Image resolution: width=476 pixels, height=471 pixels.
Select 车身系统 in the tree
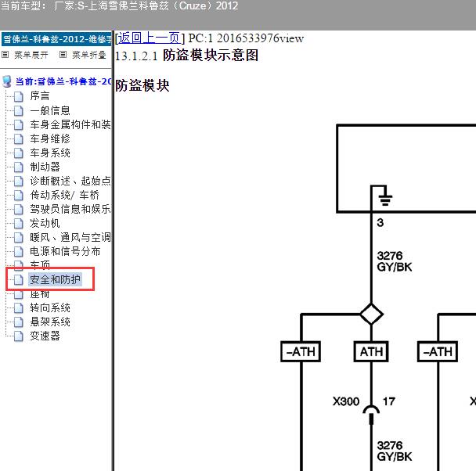pos(50,153)
